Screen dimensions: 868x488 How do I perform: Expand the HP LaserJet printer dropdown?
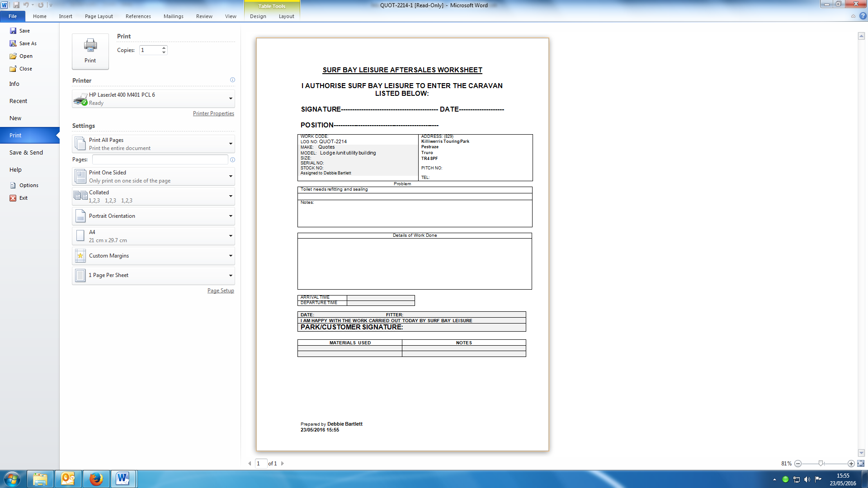click(231, 99)
